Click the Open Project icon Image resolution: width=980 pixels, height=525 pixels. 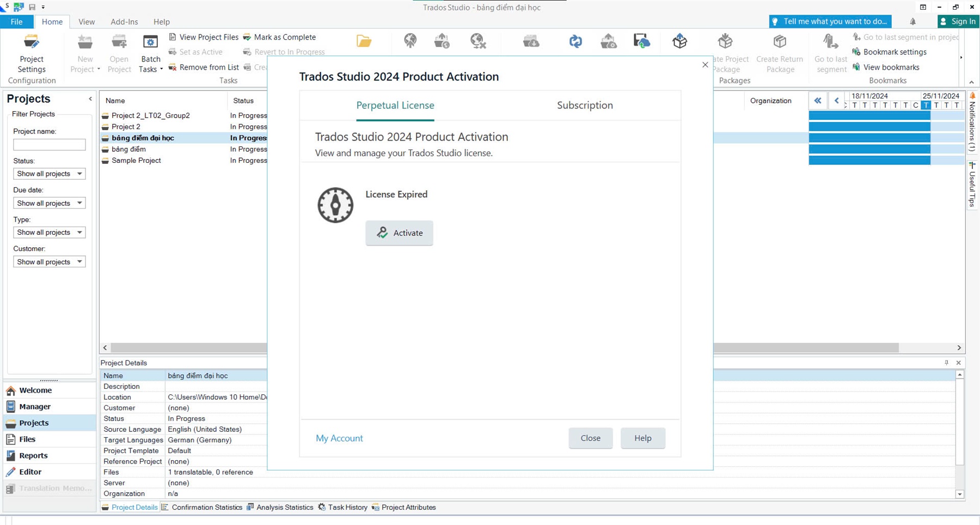pyautogui.click(x=119, y=42)
